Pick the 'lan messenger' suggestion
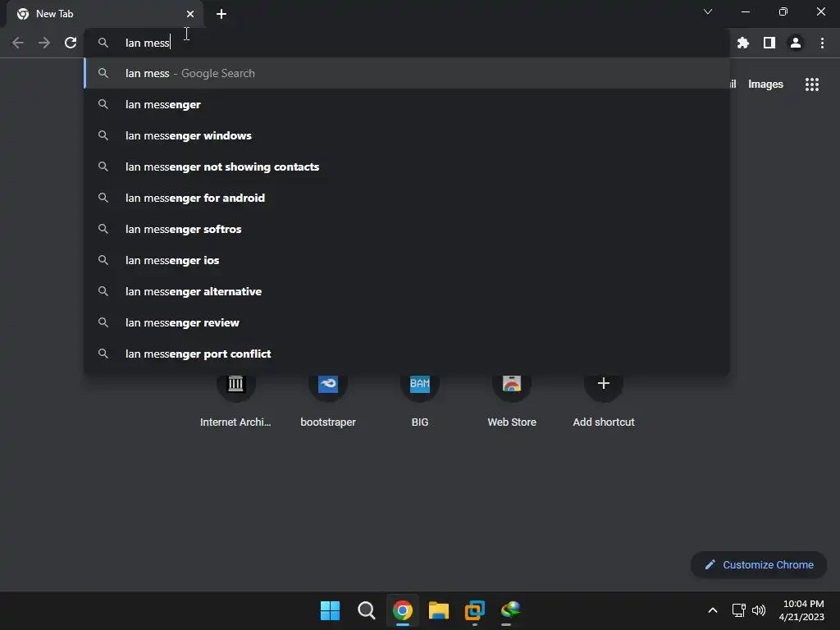Viewport: 840px width, 630px height. click(x=407, y=104)
